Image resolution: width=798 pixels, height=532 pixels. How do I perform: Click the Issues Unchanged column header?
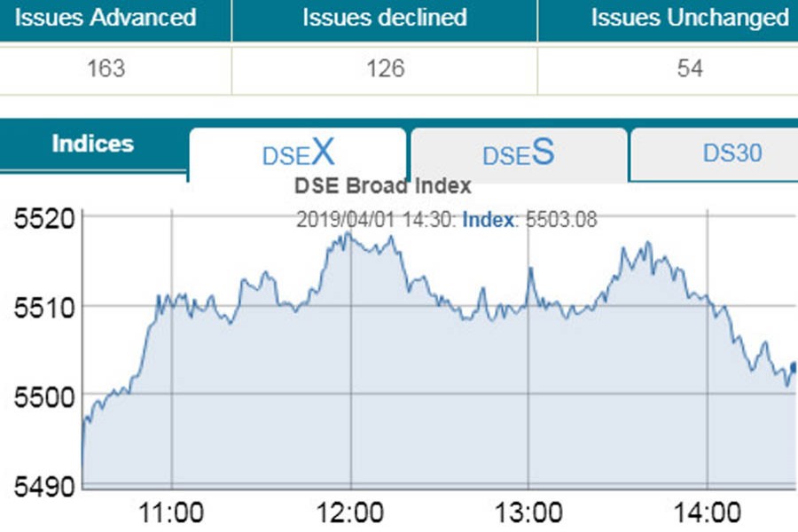point(689,18)
